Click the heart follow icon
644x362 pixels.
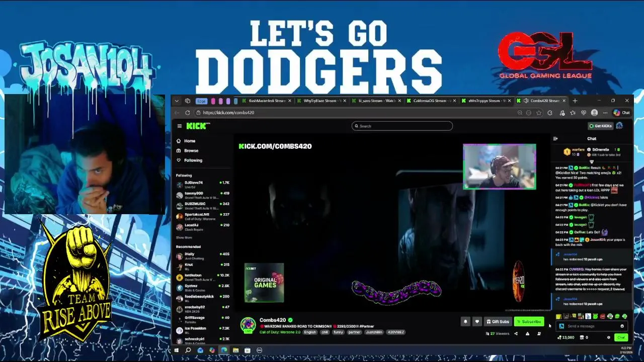tap(477, 322)
